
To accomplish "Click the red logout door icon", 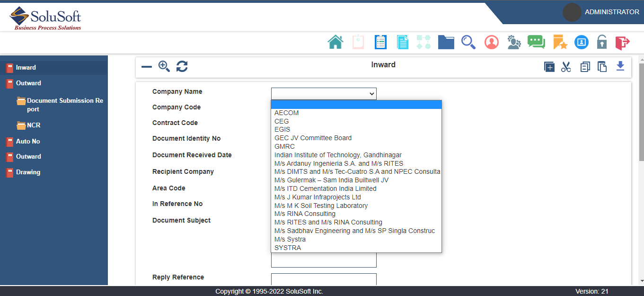I will point(622,43).
